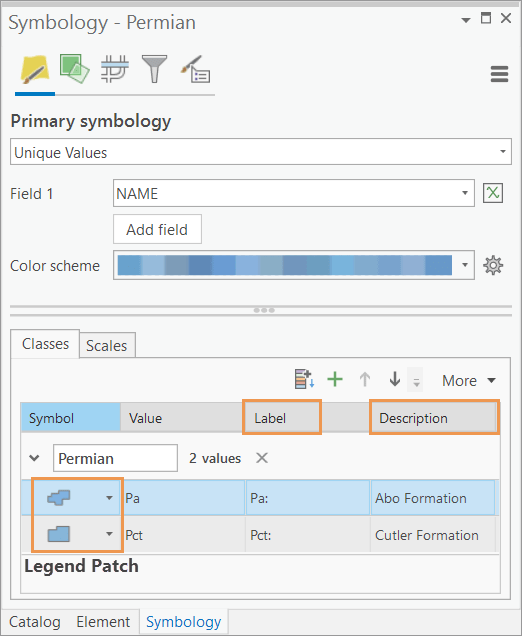Viewport: 522px width, 636px height.
Task: Click the Permian group name field
Action: [115, 458]
